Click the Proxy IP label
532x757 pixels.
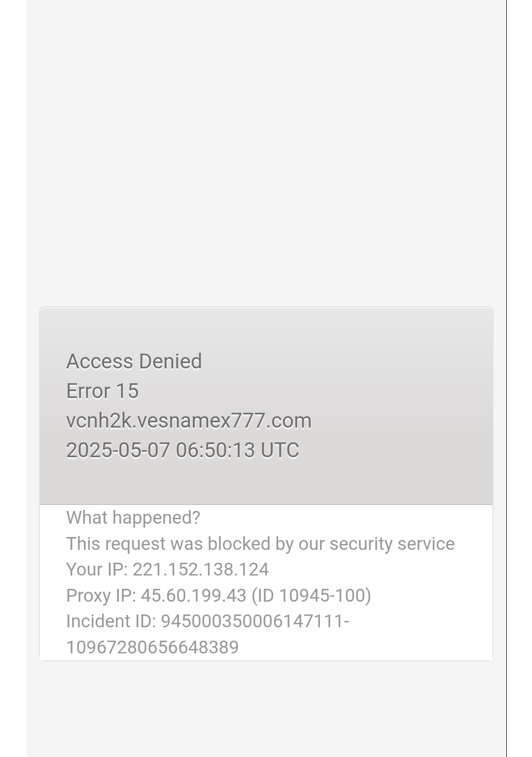click(101, 596)
